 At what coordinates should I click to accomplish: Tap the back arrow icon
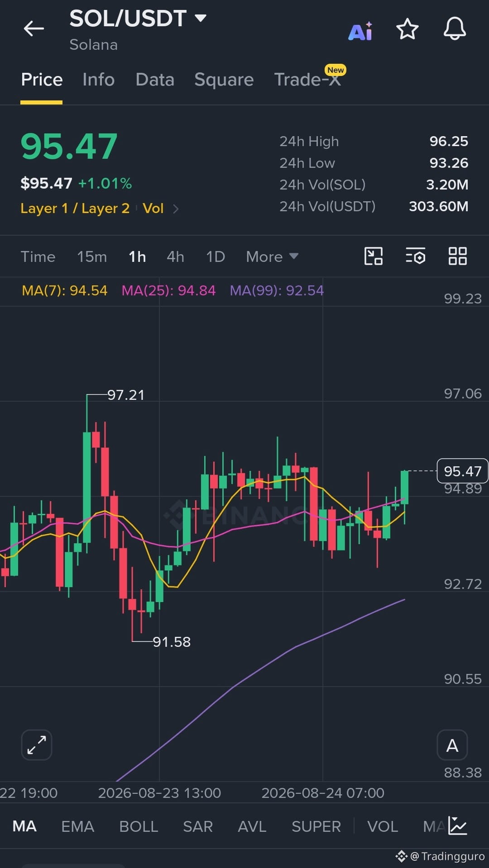34,28
